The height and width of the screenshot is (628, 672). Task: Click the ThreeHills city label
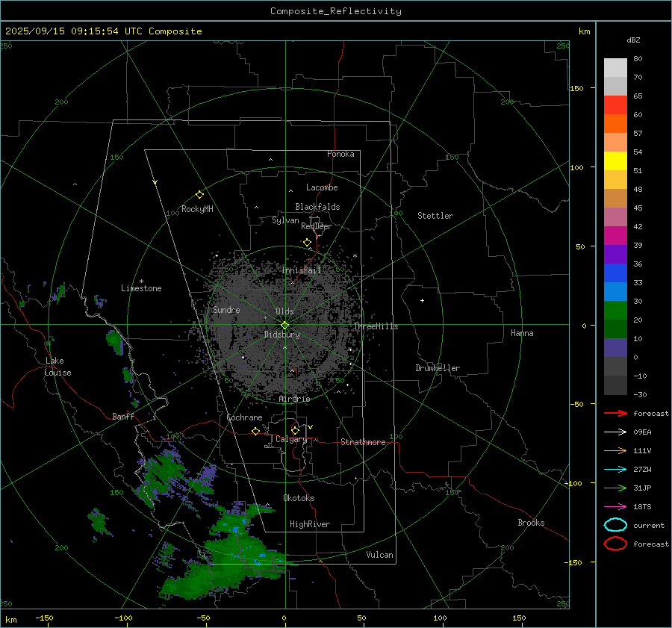pyautogui.click(x=376, y=326)
